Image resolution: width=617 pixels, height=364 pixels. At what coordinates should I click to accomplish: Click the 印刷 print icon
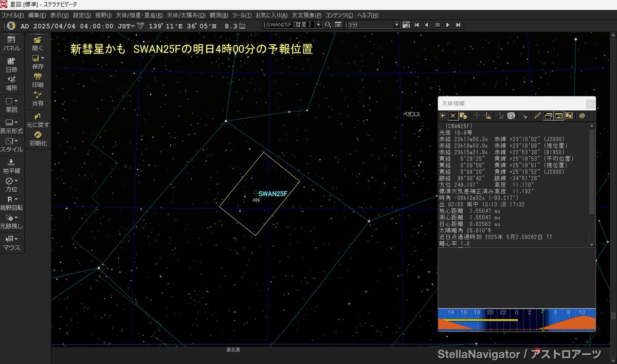coord(38,80)
